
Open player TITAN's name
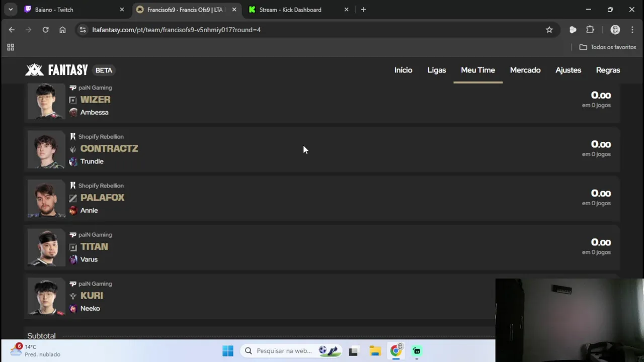(x=94, y=246)
